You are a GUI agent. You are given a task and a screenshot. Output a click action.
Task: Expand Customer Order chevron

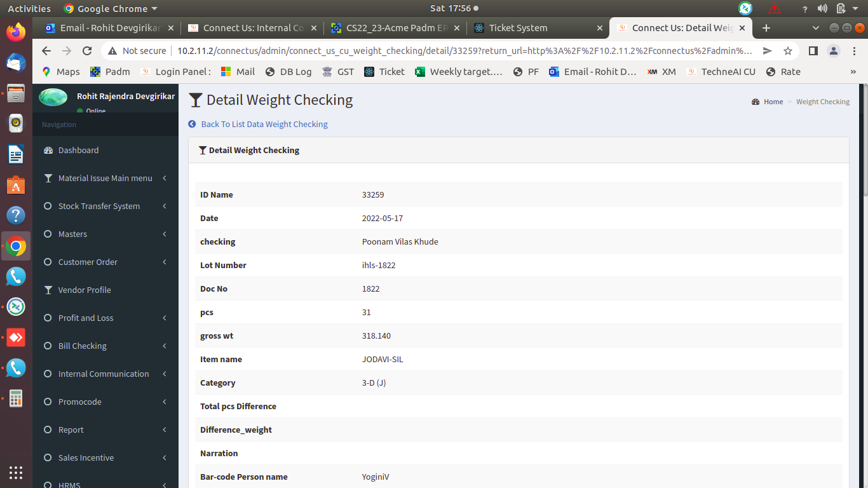[165, 262]
